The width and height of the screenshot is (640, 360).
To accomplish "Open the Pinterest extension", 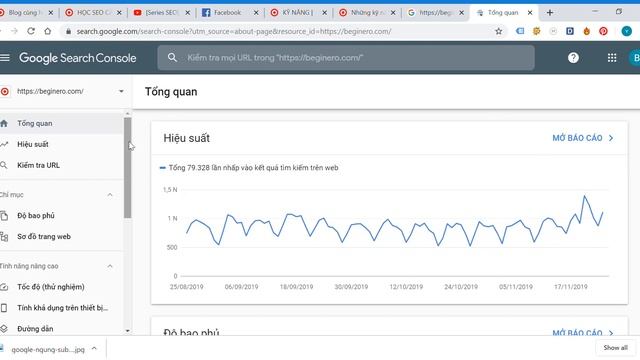I will click(x=603, y=31).
